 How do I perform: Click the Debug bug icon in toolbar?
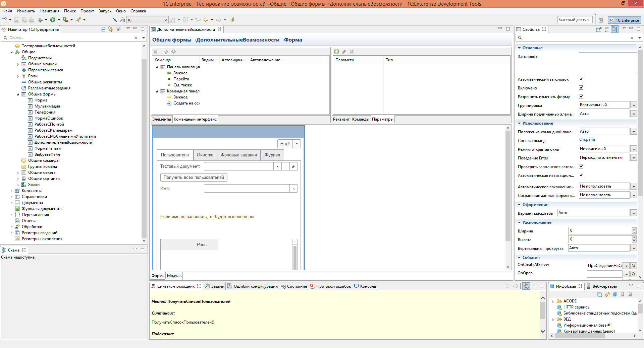pyautogui.click(x=40, y=20)
